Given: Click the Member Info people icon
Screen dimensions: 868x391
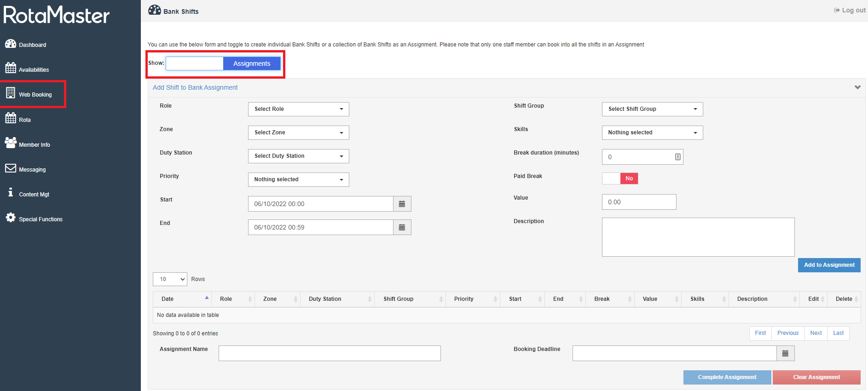Looking at the screenshot, I should click(11, 143).
